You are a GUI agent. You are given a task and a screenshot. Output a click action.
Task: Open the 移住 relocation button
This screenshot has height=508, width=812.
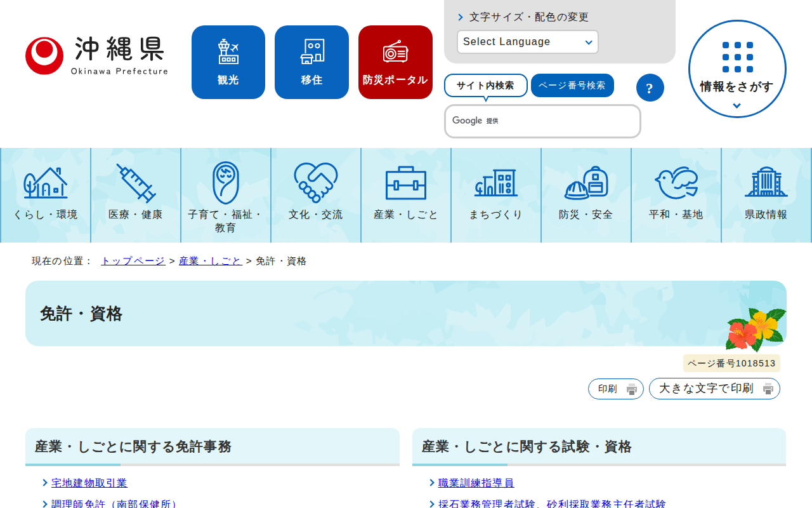311,62
